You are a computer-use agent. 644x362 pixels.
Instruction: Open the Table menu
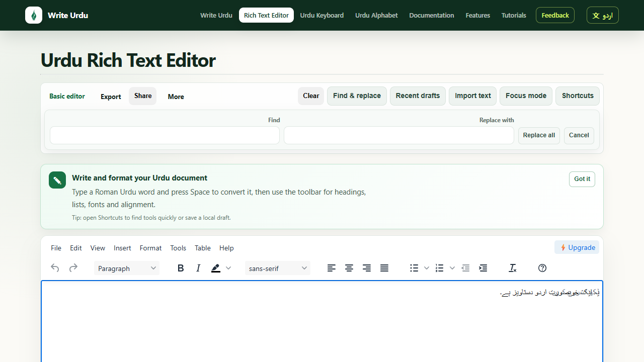(203, 248)
